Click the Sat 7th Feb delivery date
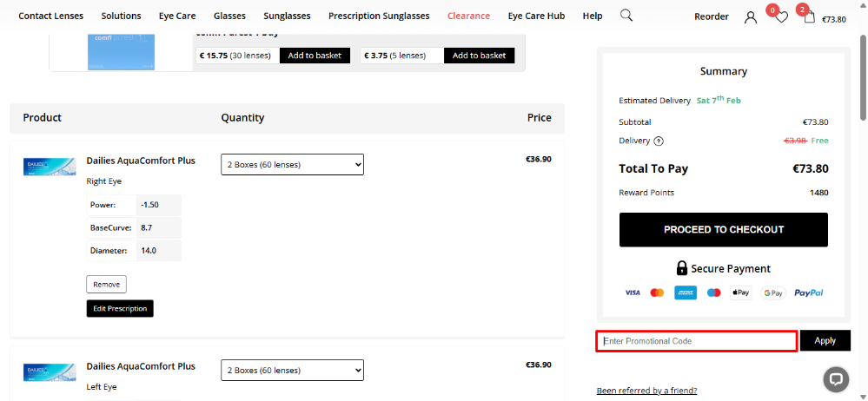 click(x=719, y=100)
